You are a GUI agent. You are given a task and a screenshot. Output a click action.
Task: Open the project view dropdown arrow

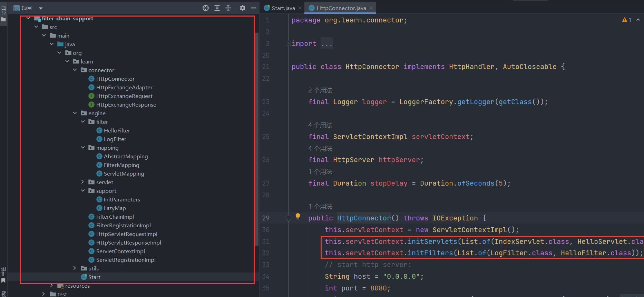[41, 8]
